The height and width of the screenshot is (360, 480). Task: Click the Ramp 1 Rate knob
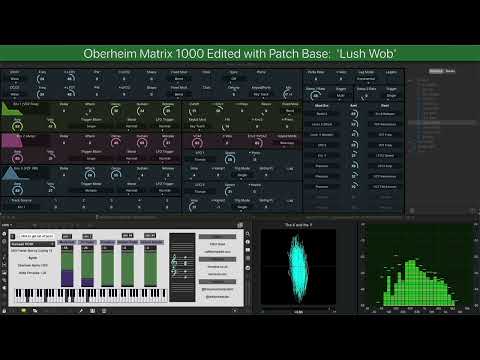click(315, 95)
